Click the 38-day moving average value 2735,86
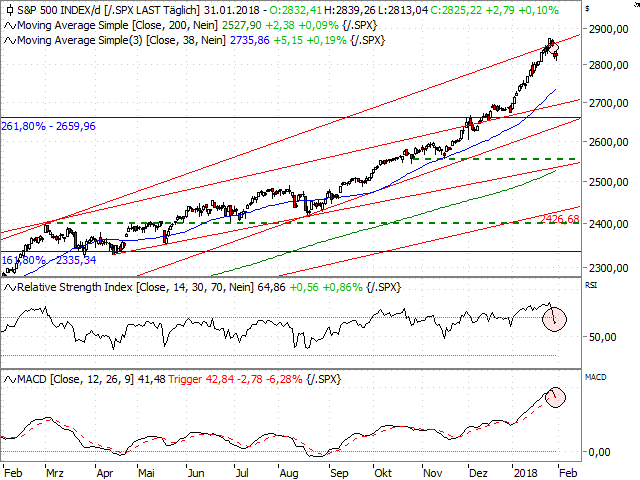640x480 pixels. point(250,40)
